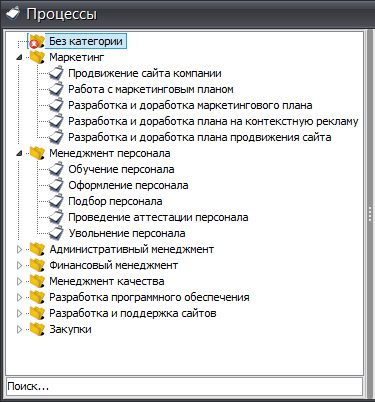The image size is (375, 402).
Task: Click process icon for Проведение аттестации персонала
Action: tap(56, 217)
